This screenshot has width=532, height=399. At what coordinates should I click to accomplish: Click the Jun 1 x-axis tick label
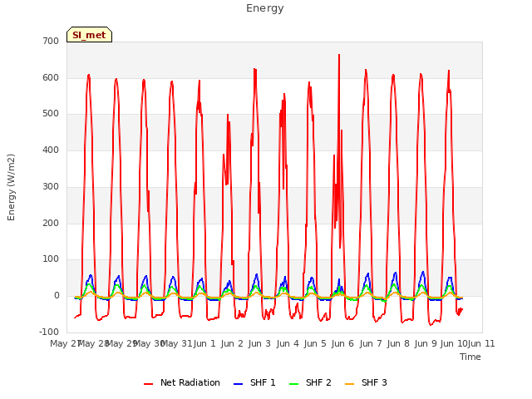pos(204,343)
